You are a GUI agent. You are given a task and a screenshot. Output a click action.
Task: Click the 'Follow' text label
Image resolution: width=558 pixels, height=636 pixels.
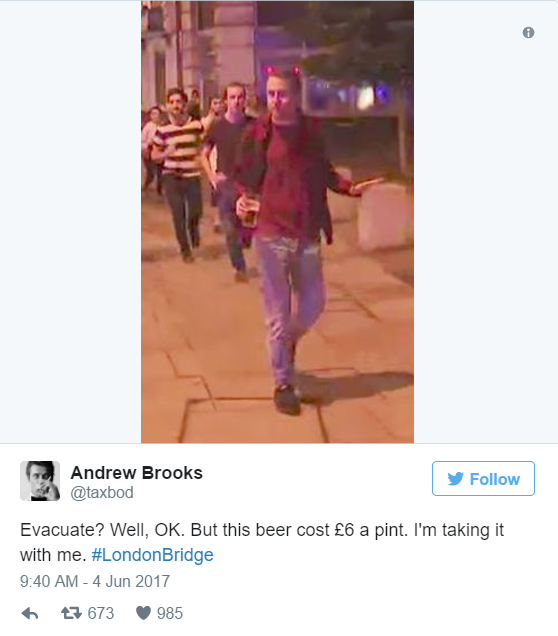click(x=494, y=479)
